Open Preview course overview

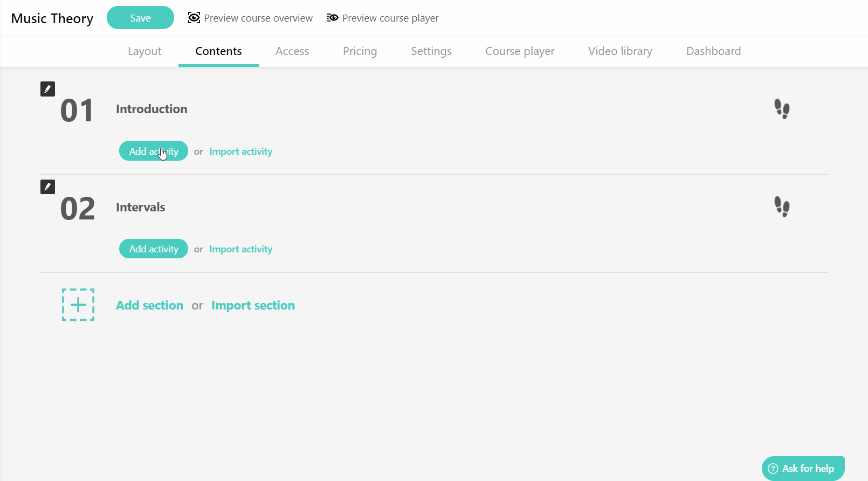click(250, 18)
